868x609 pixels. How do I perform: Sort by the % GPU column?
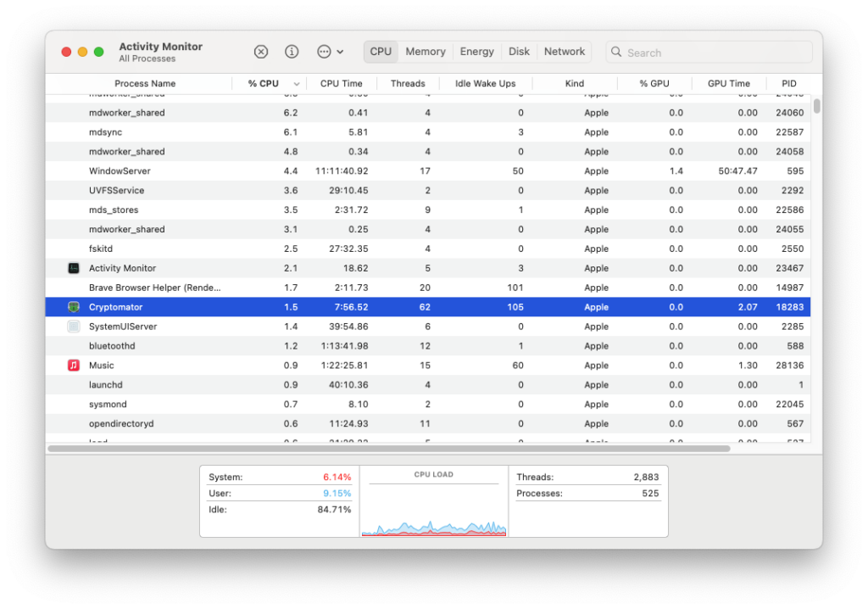coord(654,84)
